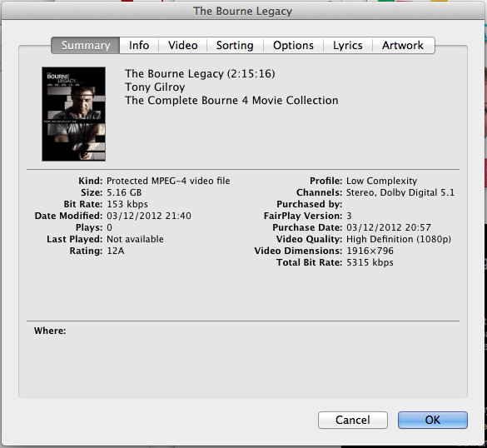487x448 pixels.
Task: Click the 'Where:' label
Action: (x=50, y=331)
